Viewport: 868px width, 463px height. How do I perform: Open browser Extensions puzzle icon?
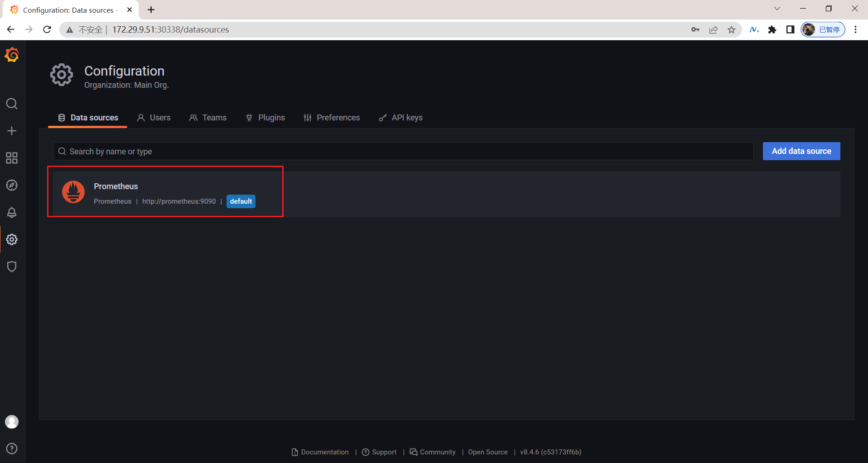pyautogui.click(x=772, y=30)
